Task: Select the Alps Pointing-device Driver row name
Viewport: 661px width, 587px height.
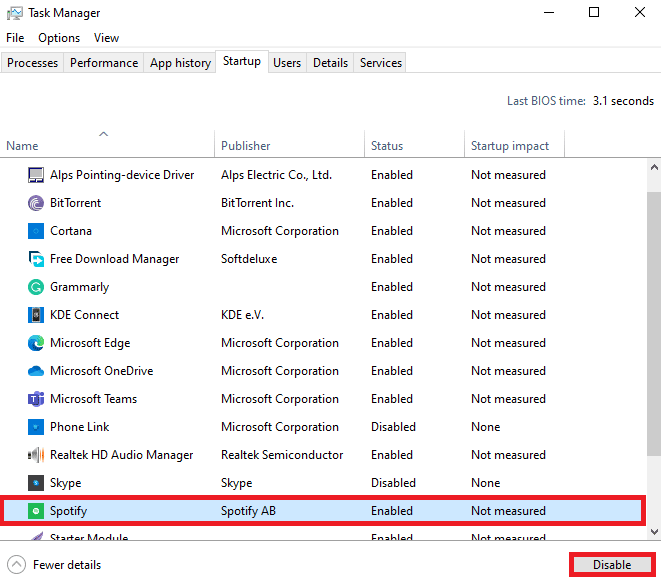Action: coord(122,175)
